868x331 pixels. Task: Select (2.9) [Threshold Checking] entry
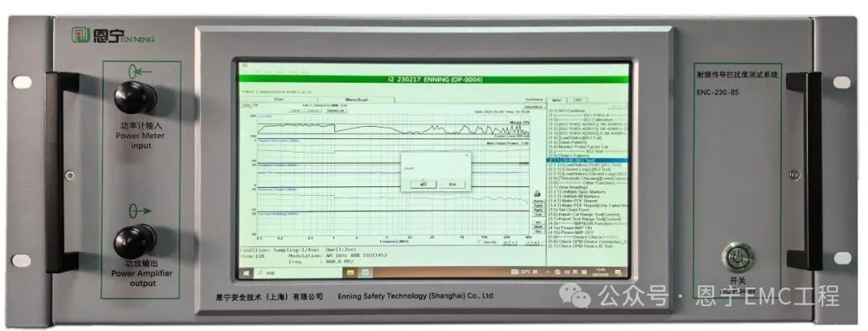click(x=588, y=178)
